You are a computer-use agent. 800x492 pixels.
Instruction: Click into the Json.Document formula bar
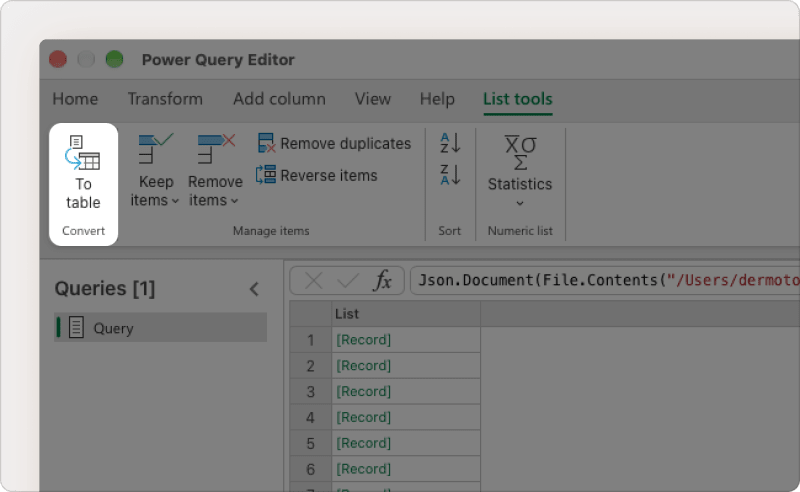pyautogui.click(x=605, y=280)
